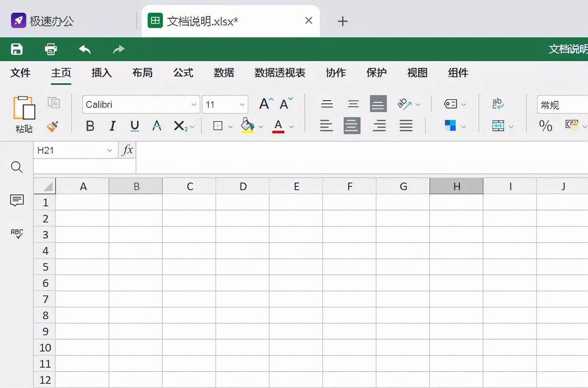Apply red font color
The image size is (588, 388).
[x=278, y=126]
